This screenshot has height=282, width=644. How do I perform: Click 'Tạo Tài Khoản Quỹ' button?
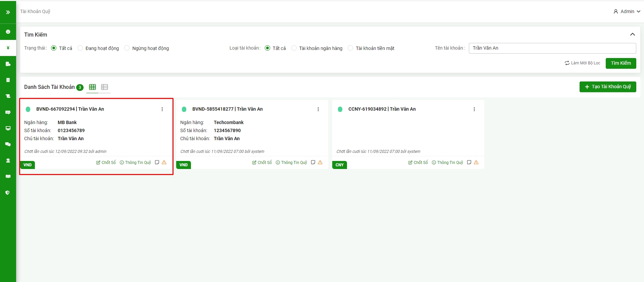pos(607,87)
